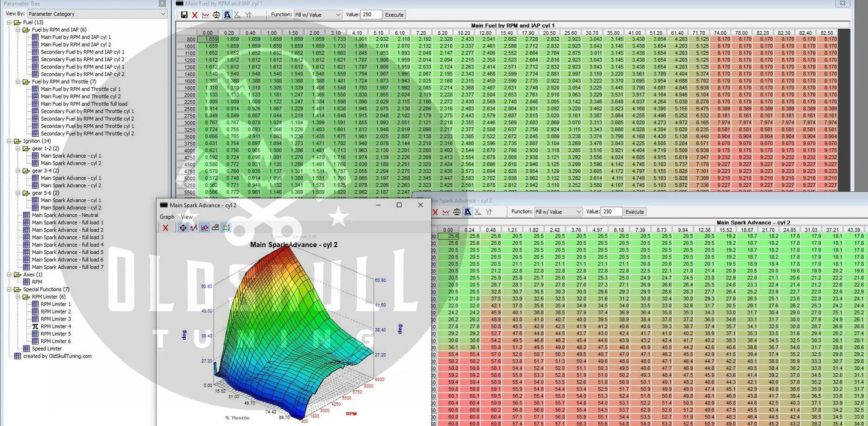This screenshot has height=426, width=868.
Task: Click the 3D terrain icon in graph toolbar
Action: tap(205, 227)
